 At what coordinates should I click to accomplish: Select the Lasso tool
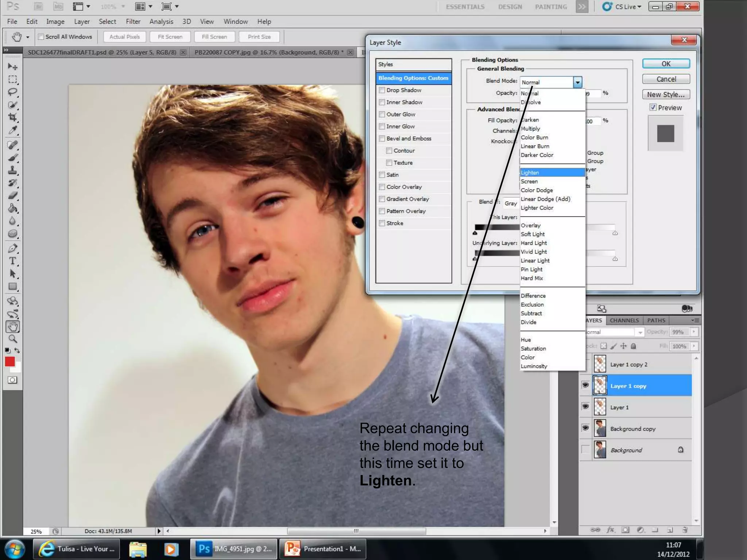tap(13, 92)
